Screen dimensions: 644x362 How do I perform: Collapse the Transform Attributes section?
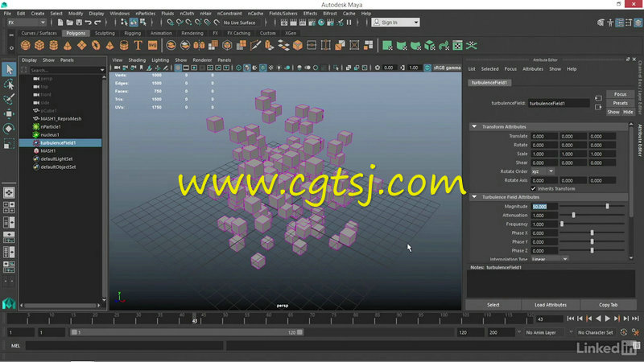click(474, 126)
